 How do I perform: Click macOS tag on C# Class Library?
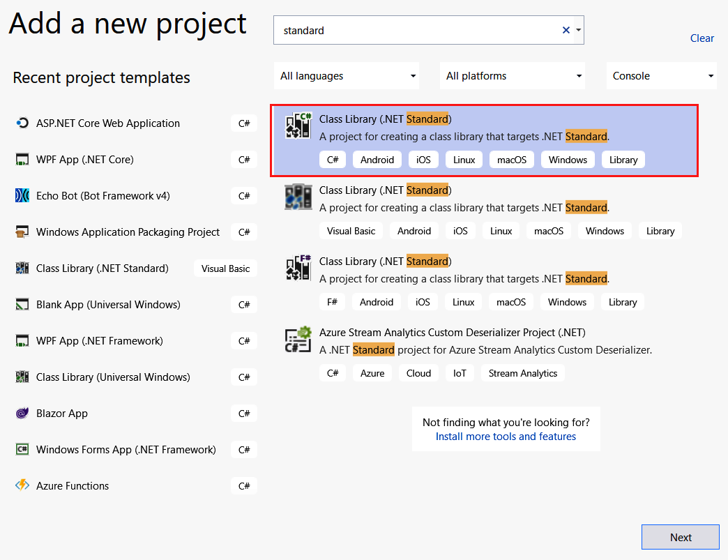pyautogui.click(x=512, y=160)
